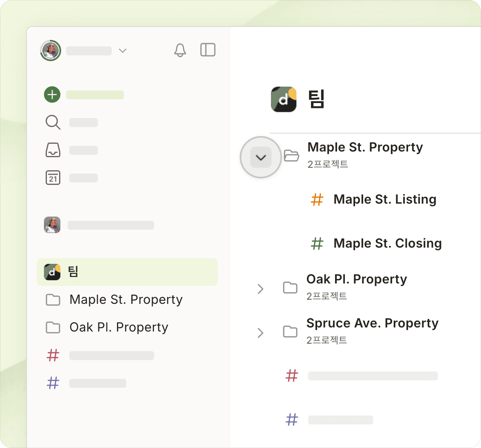Viewport: 481px width, 448px height.
Task: Open the calendar icon showing 21
Action: coord(53,178)
